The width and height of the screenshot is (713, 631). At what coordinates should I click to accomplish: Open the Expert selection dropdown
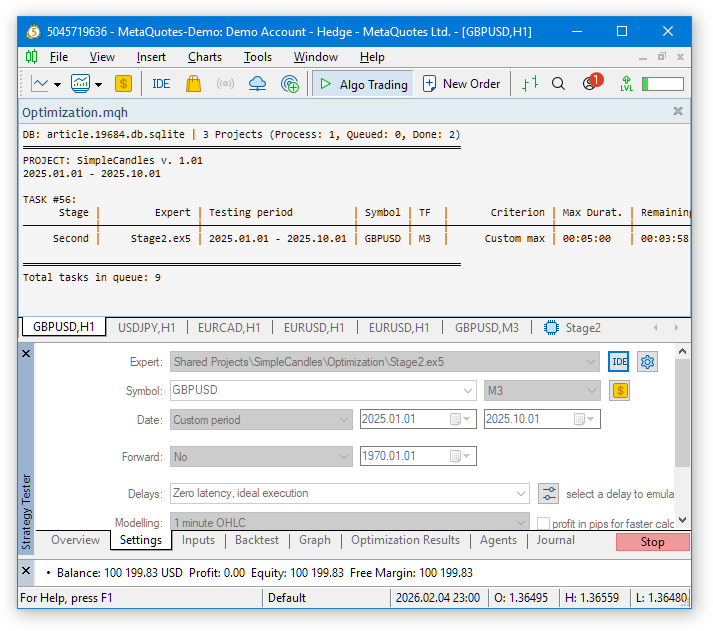point(385,362)
